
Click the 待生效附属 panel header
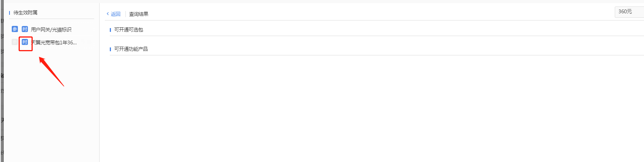[x=25, y=13]
